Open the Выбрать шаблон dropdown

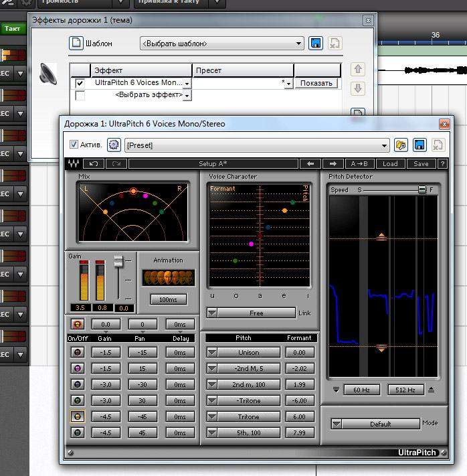coord(221,44)
